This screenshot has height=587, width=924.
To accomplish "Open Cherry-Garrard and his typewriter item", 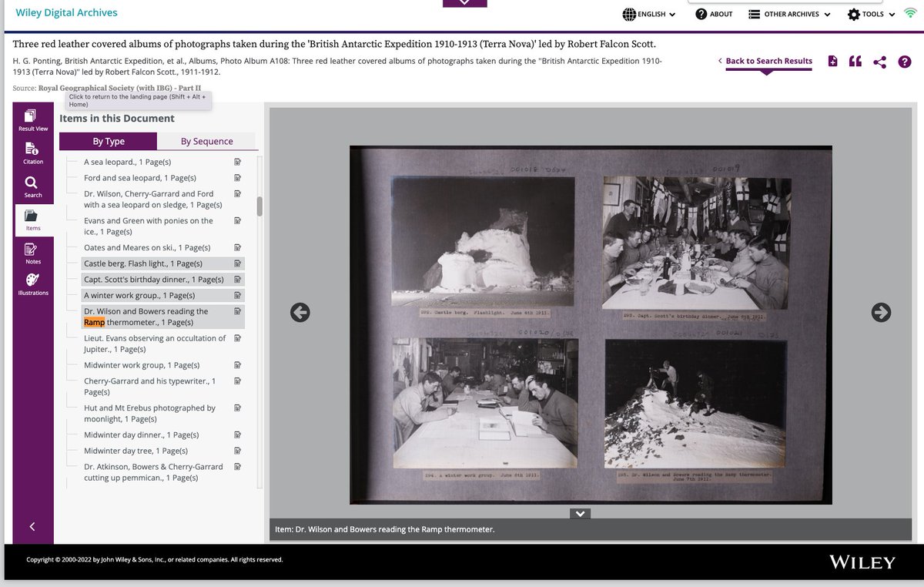I will coord(150,386).
